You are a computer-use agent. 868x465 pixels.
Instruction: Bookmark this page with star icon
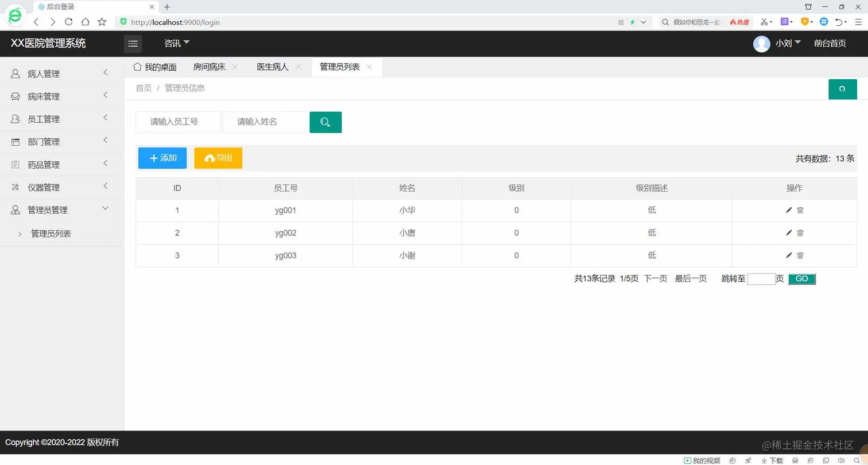pyautogui.click(x=102, y=22)
